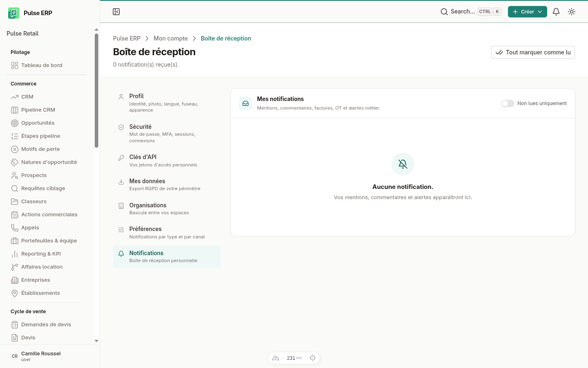Click the Affaires location branch icon
This screenshot has height=368, width=588.
coord(15,267)
